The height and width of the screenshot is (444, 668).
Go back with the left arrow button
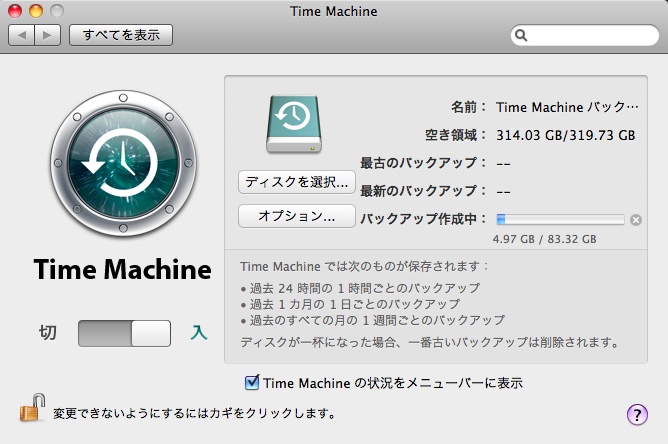(x=22, y=35)
